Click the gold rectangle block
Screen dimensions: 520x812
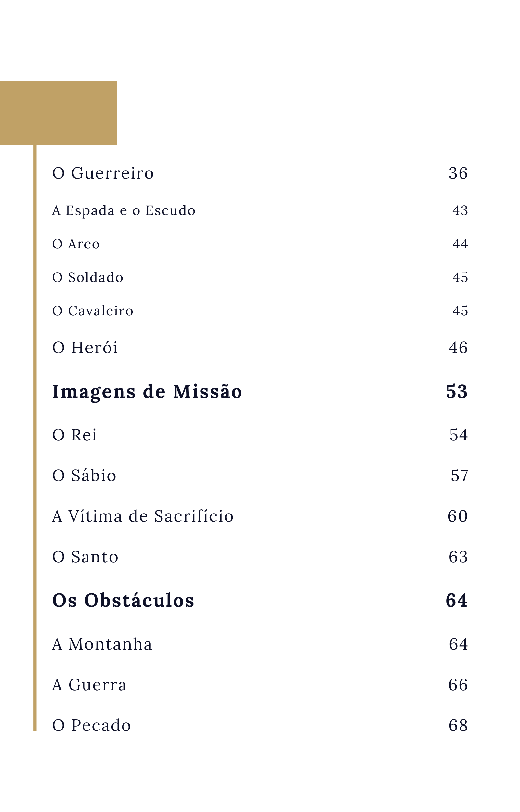click(58, 113)
